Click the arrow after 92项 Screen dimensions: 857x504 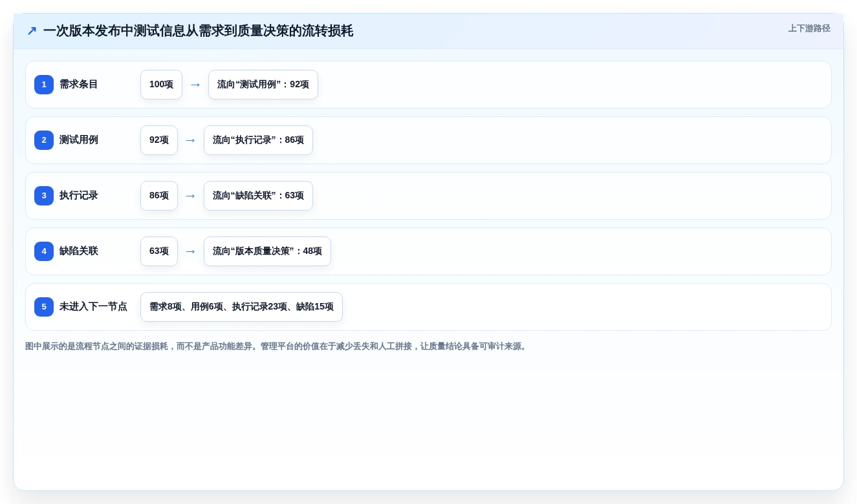point(191,140)
